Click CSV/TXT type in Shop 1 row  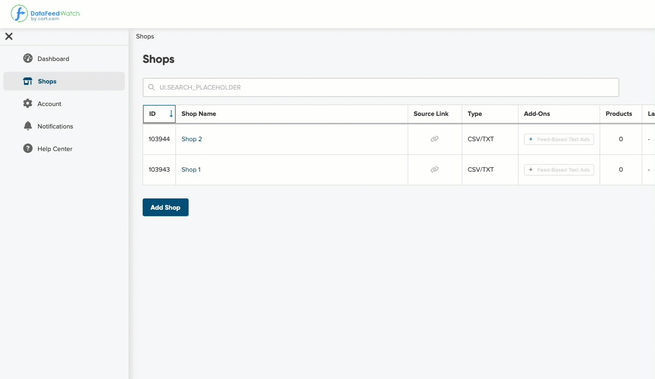[480, 170]
